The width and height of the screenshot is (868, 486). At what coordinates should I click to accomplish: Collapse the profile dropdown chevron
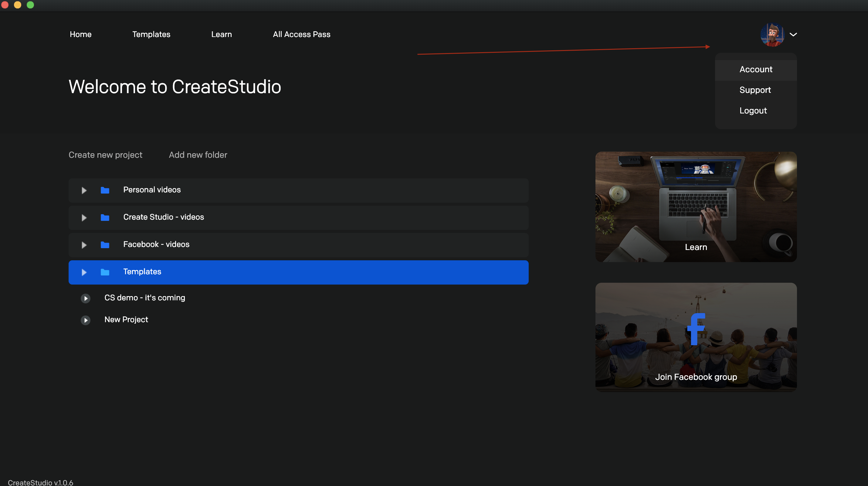[x=793, y=34]
